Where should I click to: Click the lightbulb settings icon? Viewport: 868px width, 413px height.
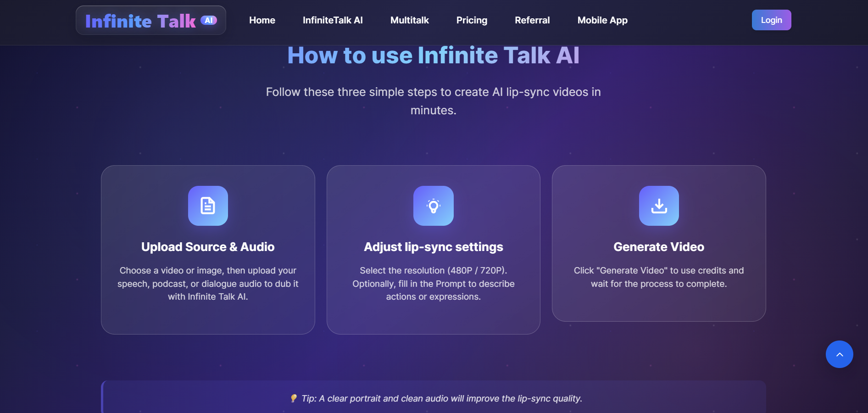[x=434, y=206]
